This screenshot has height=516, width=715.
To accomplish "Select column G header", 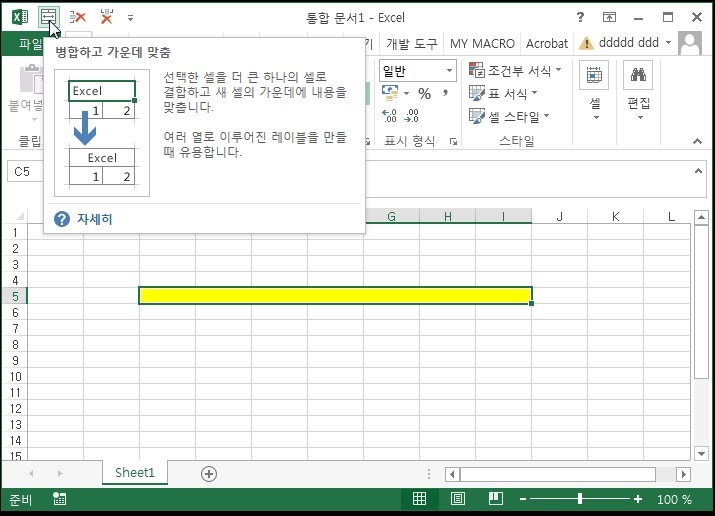I will pos(391,217).
